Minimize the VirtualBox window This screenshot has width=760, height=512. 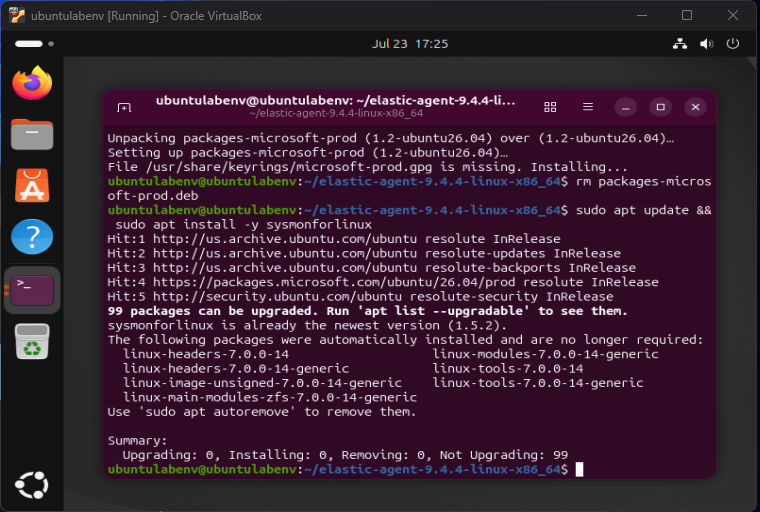pyautogui.click(x=642, y=16)
